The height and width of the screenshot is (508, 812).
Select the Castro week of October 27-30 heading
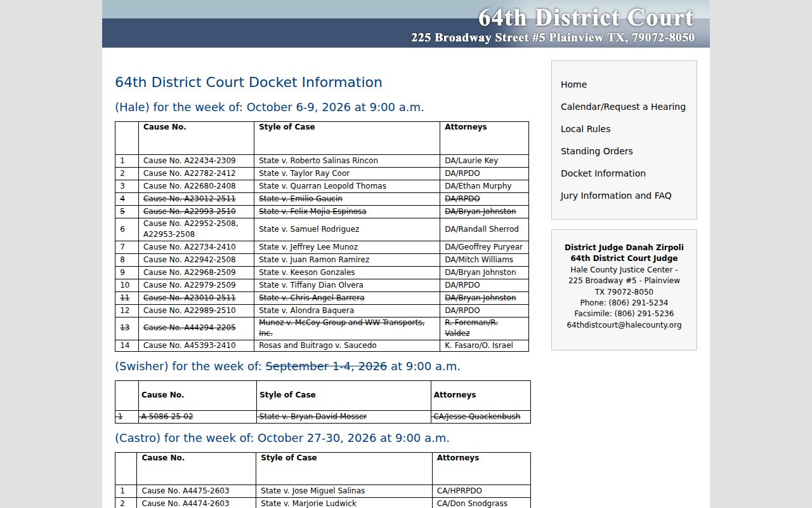282,438
